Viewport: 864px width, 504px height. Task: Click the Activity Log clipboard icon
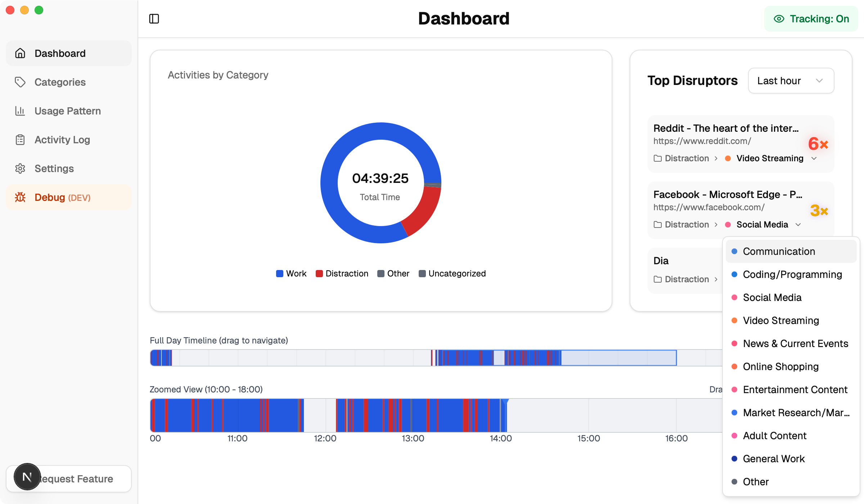coord(20,140)
